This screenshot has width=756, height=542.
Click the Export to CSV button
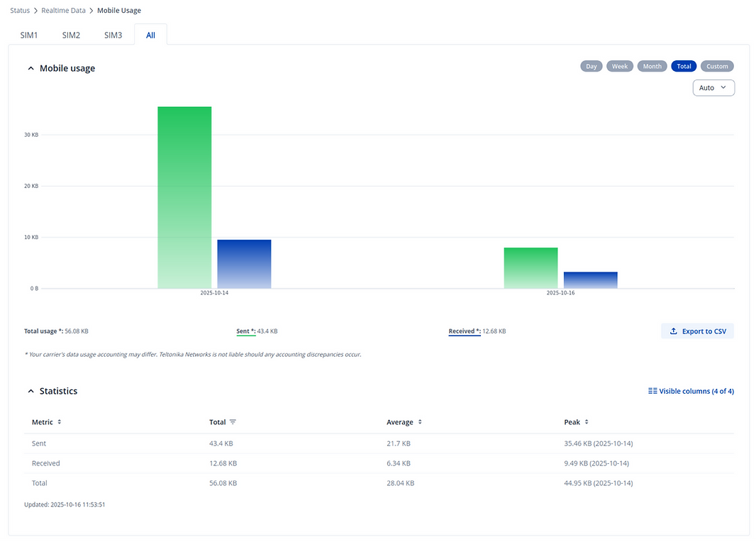point(697,331)
